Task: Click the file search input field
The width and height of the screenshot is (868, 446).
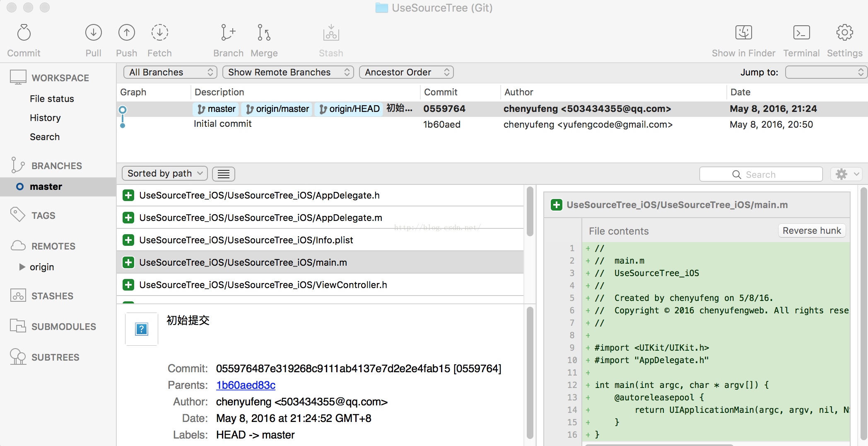Action: [x=761, y=175]
